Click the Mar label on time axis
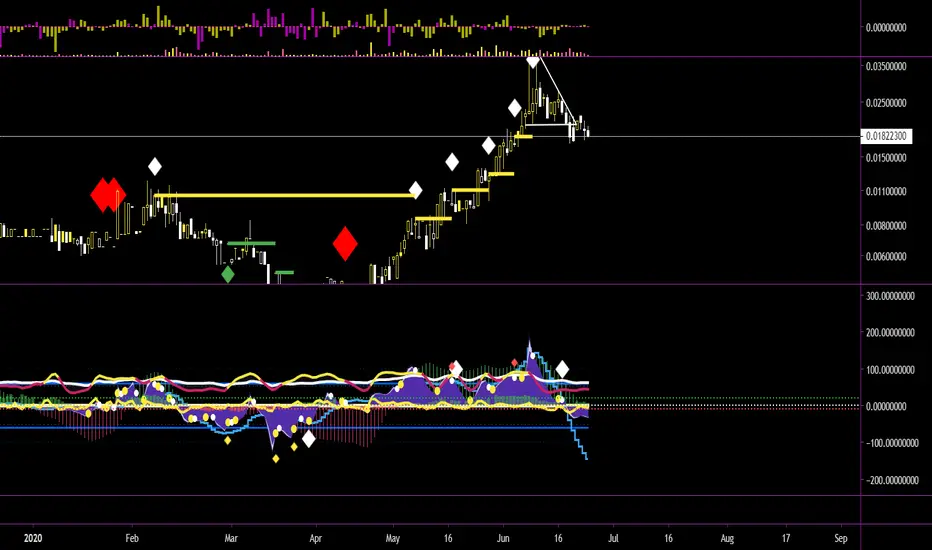This screenshot has width=932, height=550. [231, 538]
